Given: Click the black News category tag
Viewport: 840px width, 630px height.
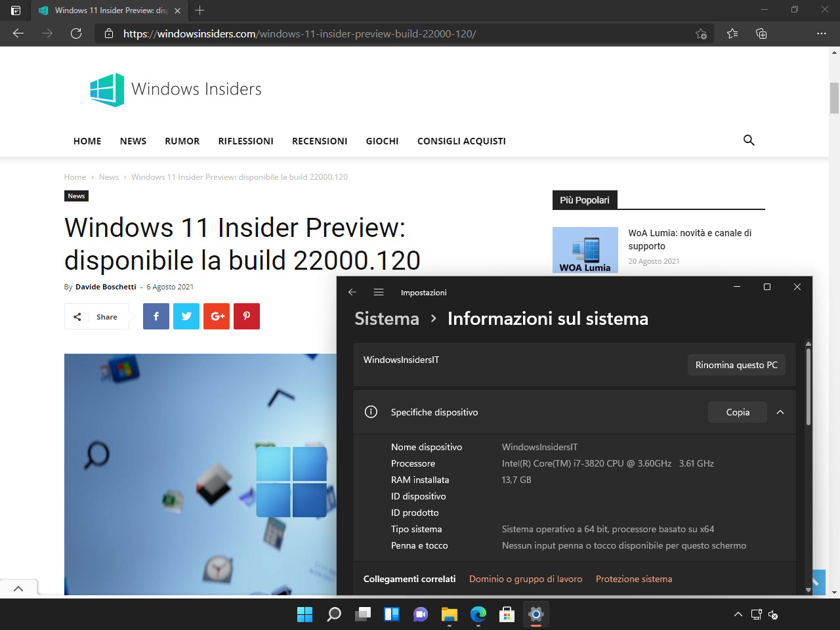Looking at the screenshot, I should 76,196.
